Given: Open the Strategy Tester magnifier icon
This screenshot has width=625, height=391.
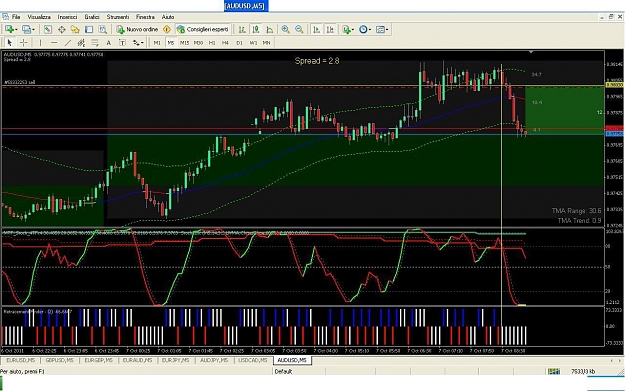Looking at the screenshot, I should click(102, 29).
